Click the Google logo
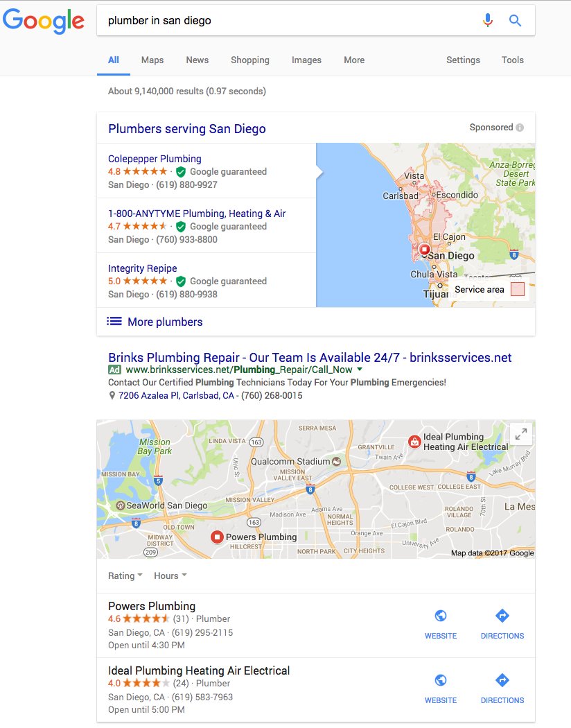This screenshot has height=728, width=571. pos(44,21)
